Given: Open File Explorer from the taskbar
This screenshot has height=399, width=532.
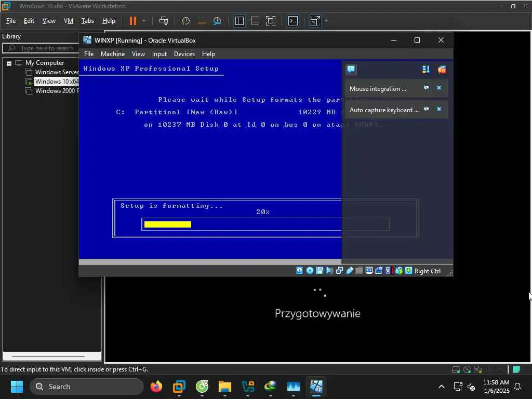Looking at the screenshot, I should click(x=224, y=387).
